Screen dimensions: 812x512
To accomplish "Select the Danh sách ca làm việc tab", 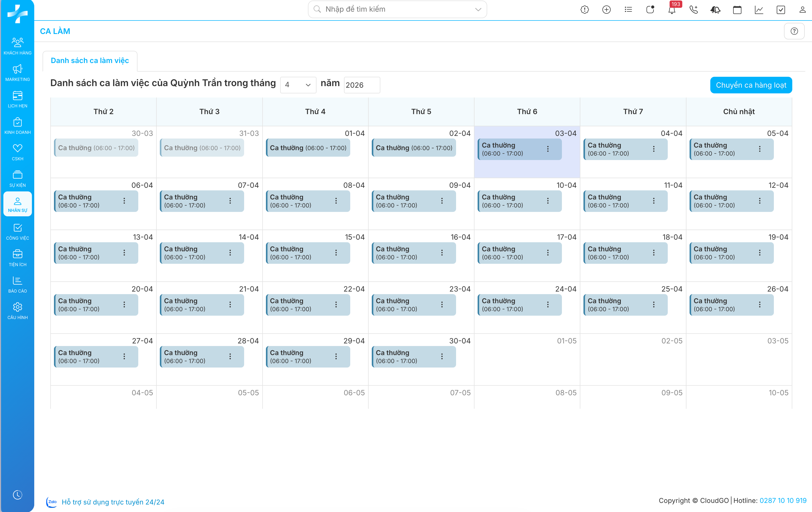I will point(90,61).
